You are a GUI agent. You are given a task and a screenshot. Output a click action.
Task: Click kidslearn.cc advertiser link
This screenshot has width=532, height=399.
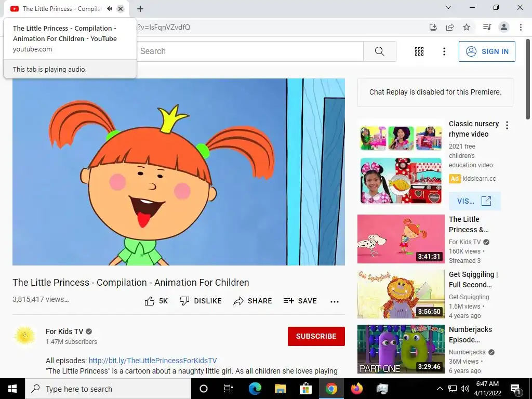pyautogui.click(x=479, y=179)
